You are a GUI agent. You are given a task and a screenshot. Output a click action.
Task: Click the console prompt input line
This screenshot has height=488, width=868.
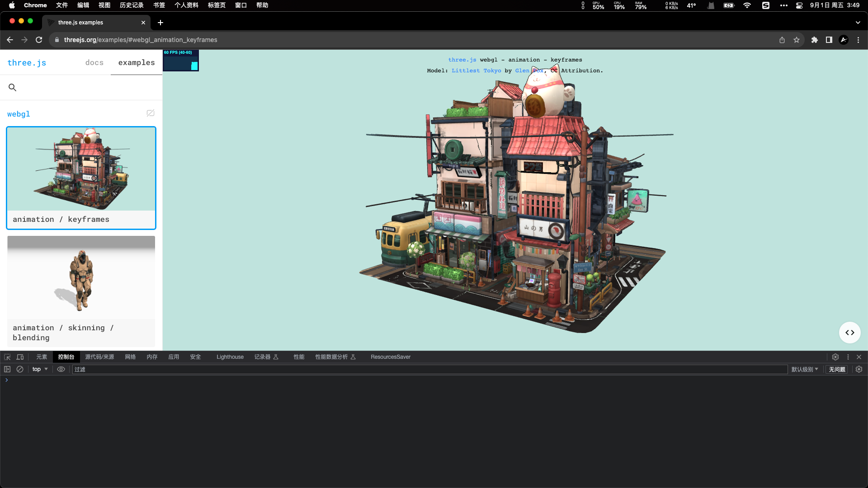(x=434, y=380)
